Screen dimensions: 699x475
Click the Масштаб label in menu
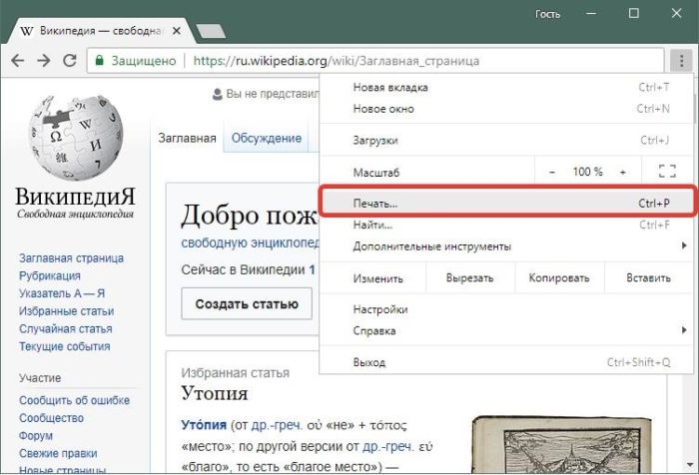click(376, 172)
